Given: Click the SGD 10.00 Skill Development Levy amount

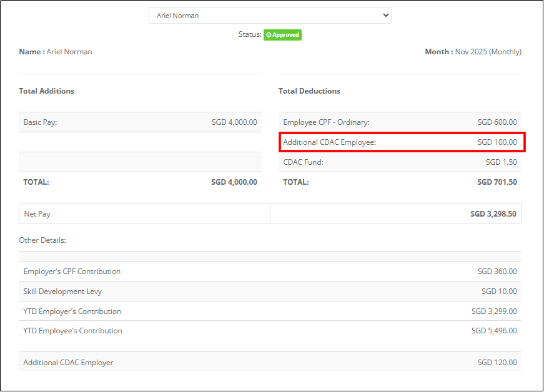Looking at the screenshot, I should [x=499, y=292].
